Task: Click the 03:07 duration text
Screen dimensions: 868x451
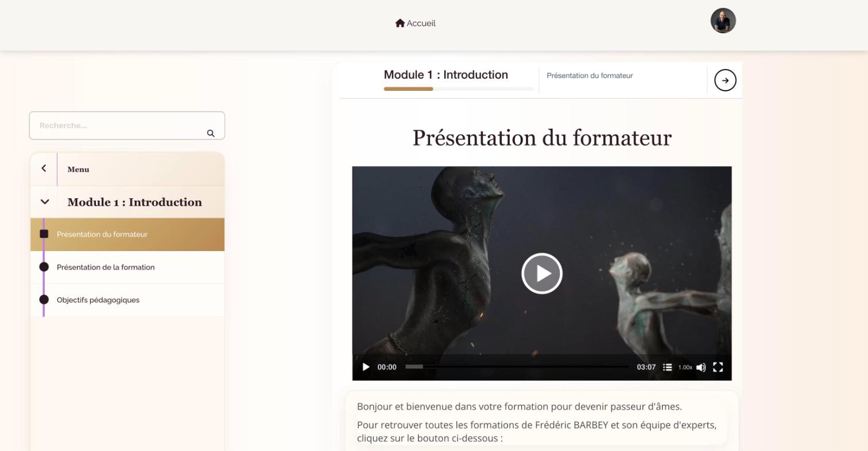Action: pyautogui.click(x=646, y=367)
